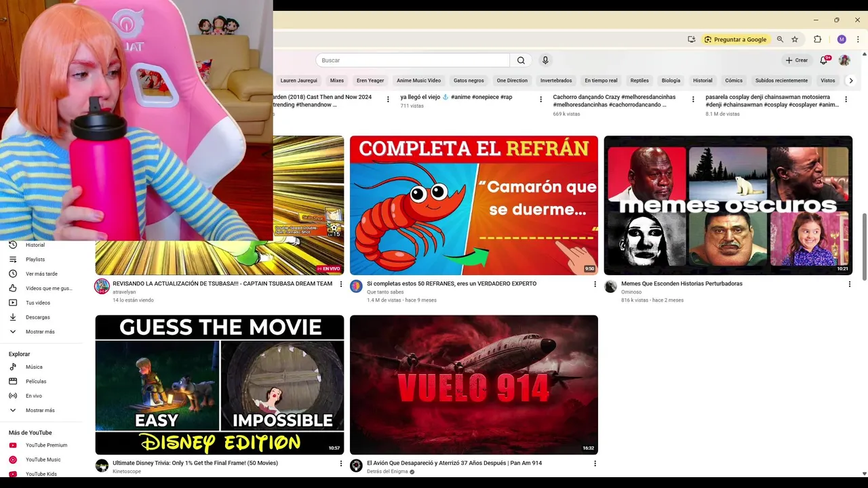Viewport: 868px width, 488px height.
Task: Select the One Direction chip
Action: pos(512,81)
